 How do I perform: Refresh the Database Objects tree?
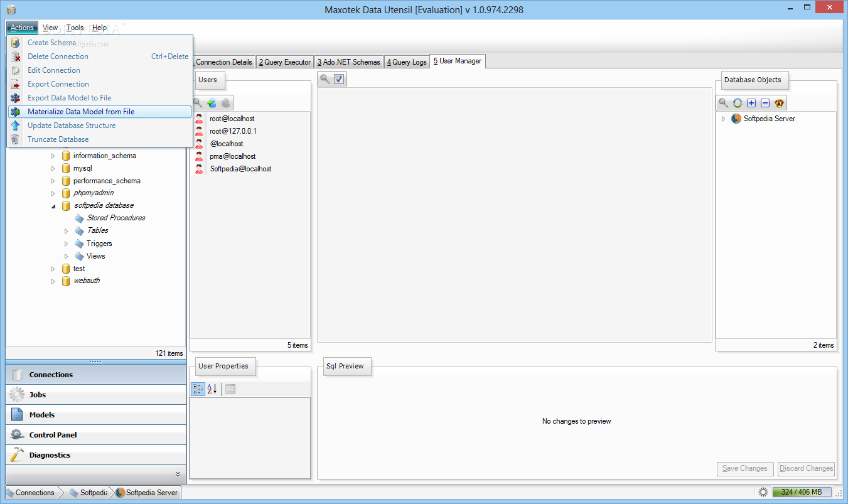(738, 103)
